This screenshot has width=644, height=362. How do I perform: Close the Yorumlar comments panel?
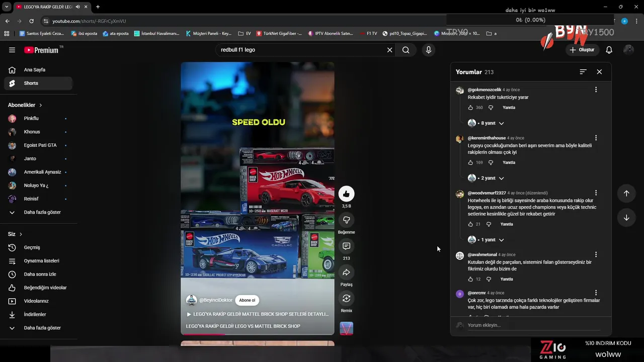(x=599, y=72)
